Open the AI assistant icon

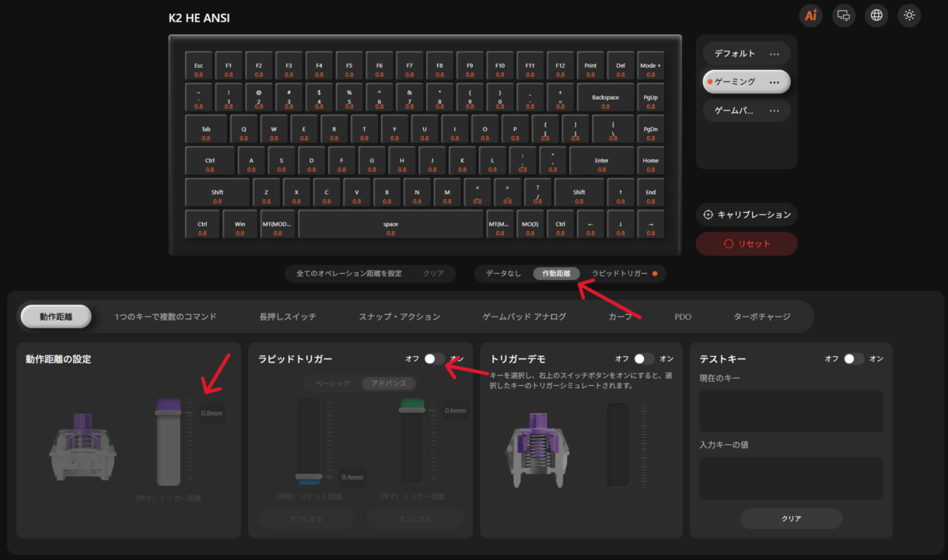point(811,15)
